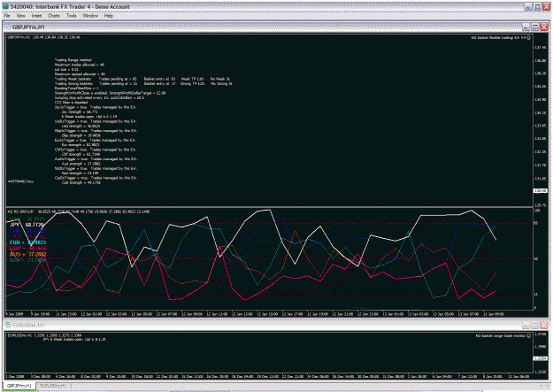Click the CHF legend entry in indicator
Image resolution: width=553 pixels, height=392 pixels.
(x=27, y=231)
